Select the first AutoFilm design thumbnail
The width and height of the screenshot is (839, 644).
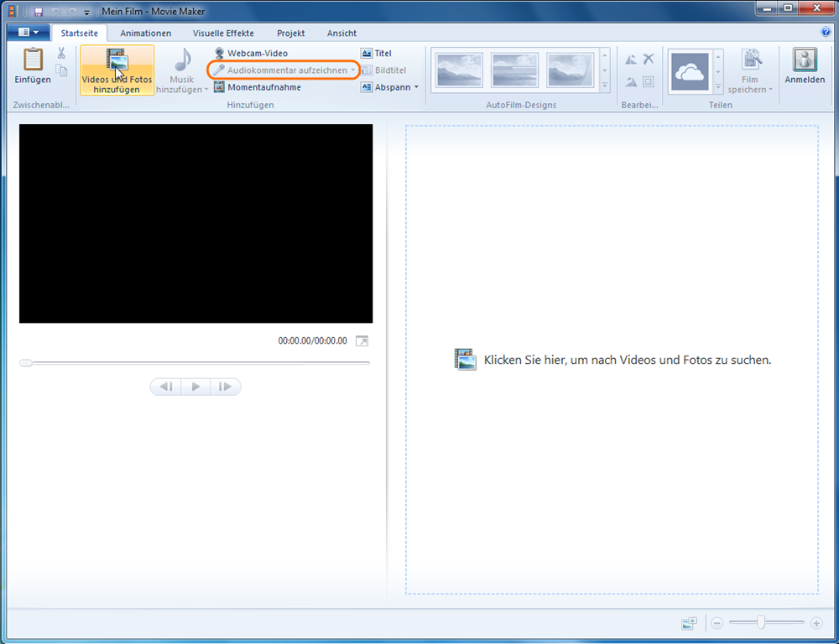(x=459, y=70)
